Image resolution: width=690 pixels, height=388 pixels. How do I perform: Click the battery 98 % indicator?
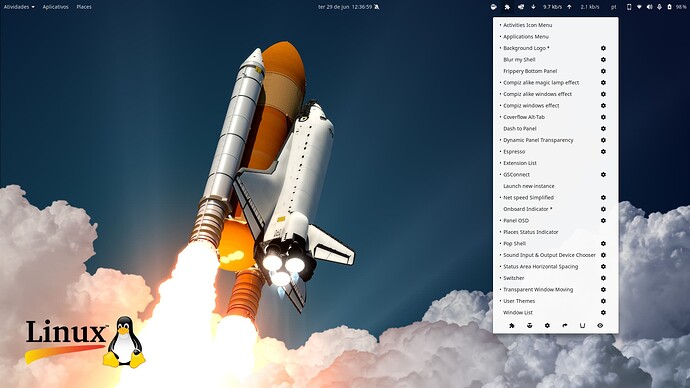click(677, 7)
